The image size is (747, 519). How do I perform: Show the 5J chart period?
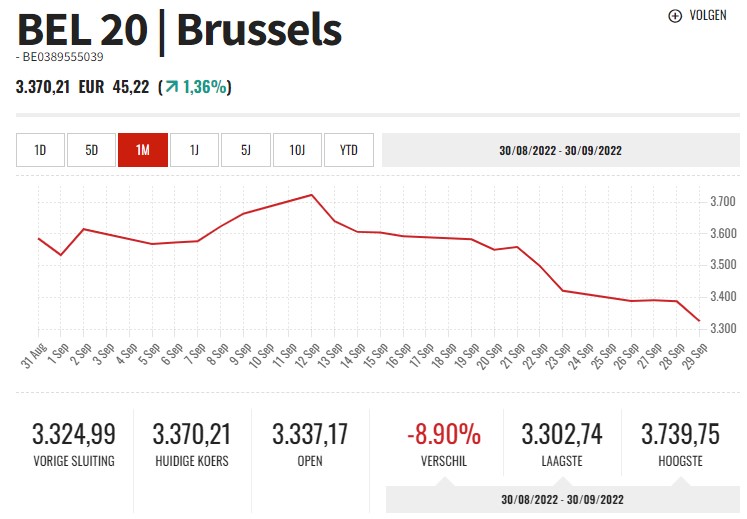246,150
